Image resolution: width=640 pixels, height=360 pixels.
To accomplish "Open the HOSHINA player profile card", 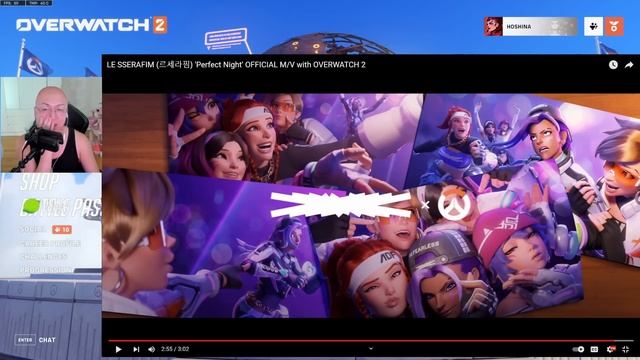I will coord(531,27).
